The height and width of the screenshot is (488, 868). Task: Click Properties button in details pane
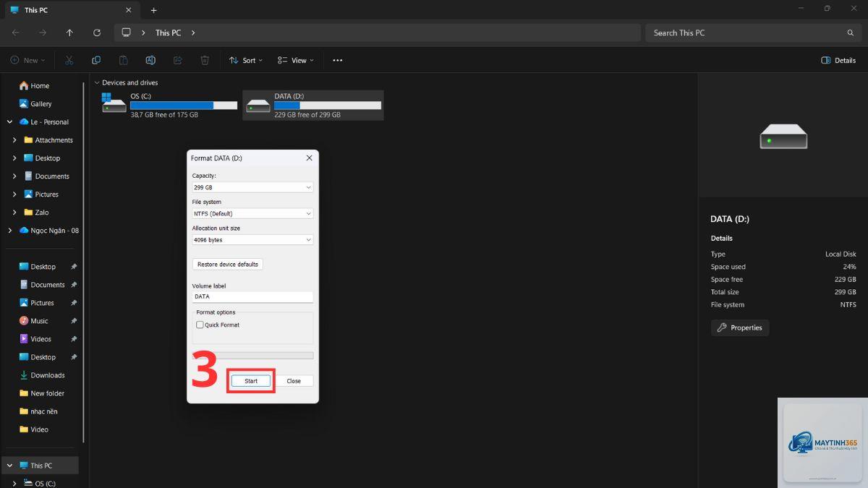[x=740, y=328]
